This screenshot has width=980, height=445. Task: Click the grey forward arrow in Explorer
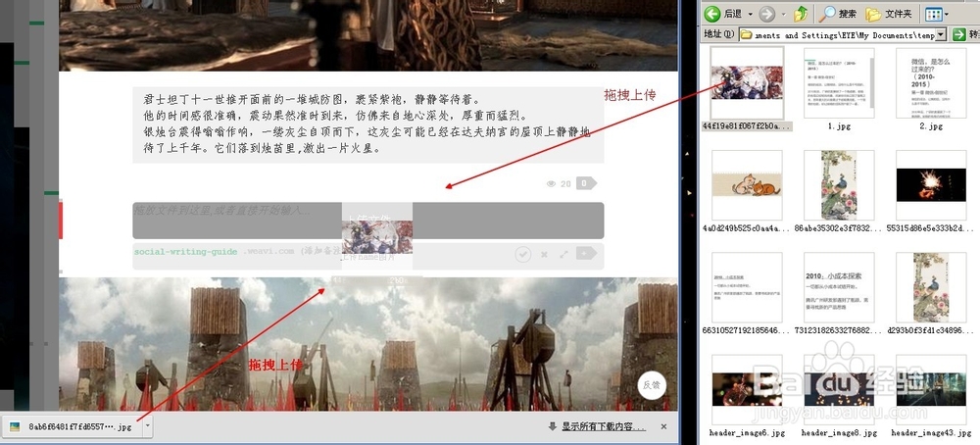click(767, 14)
